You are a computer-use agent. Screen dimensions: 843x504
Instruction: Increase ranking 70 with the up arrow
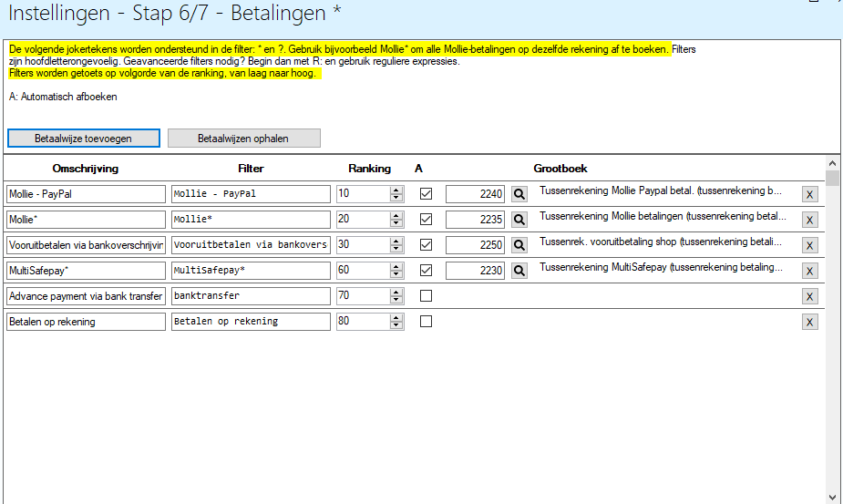tap(396, 292)
